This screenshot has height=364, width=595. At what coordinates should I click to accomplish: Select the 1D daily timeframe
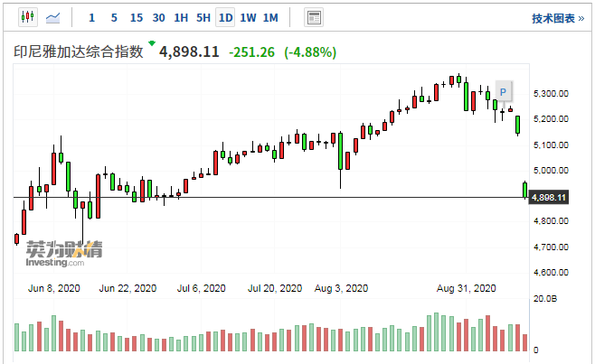225,17
